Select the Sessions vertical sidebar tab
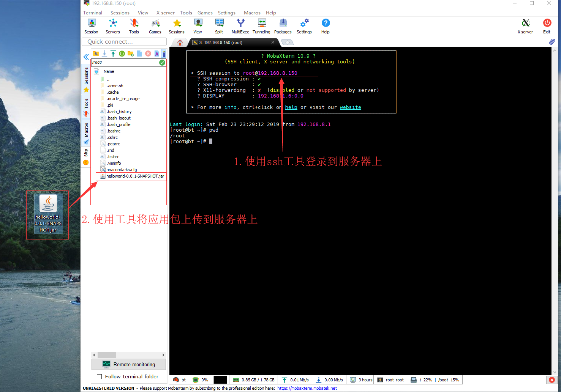The width and height of the screenshot is (561, 392). click(86, 79)
